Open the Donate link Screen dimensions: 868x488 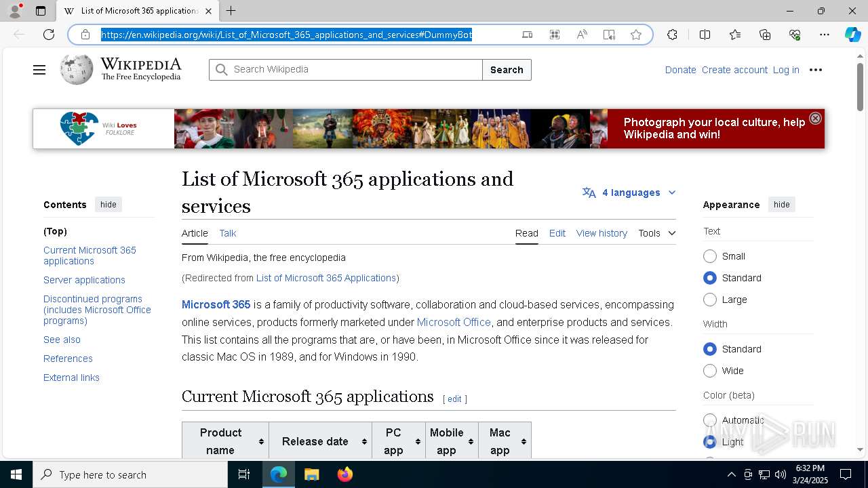coord(680,70)
